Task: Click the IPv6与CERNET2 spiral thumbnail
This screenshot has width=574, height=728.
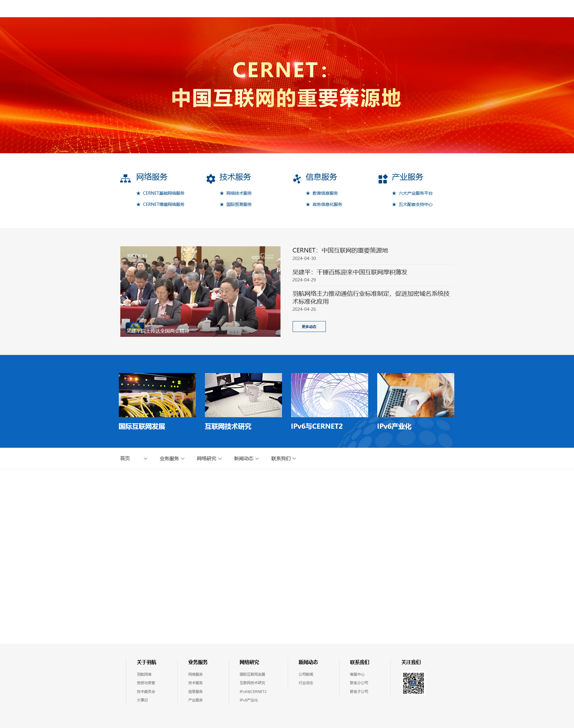Action: click(x=329, y=395)
